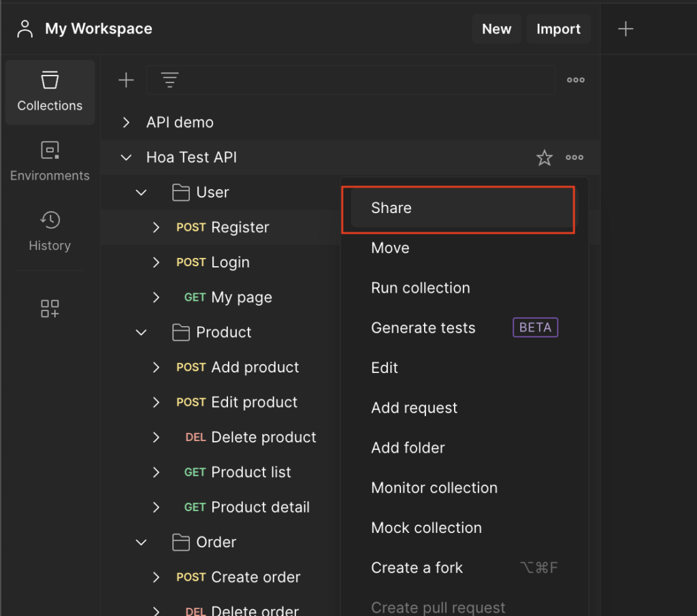
Task: Click the Product folder icon
Action: pos(181,332)
